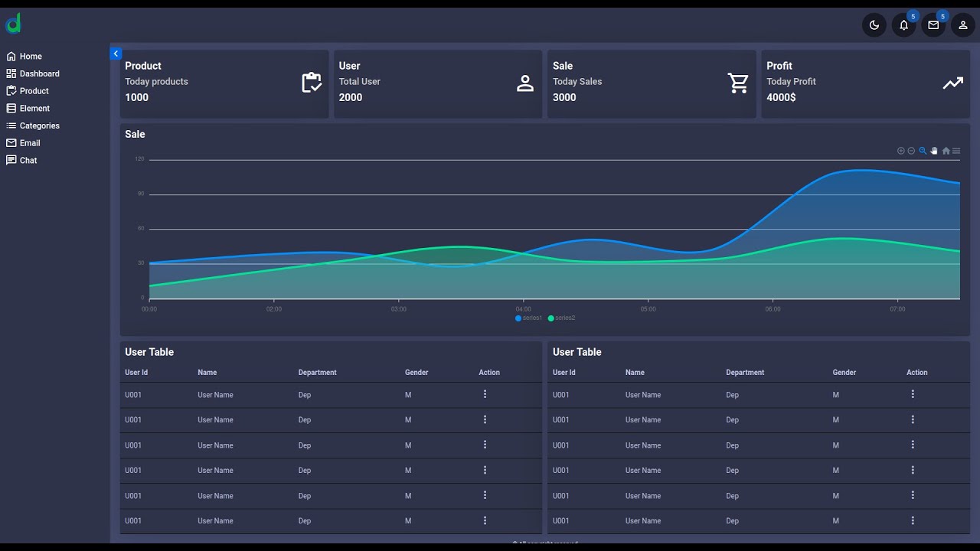Go to Home in the sidebar

24,57
